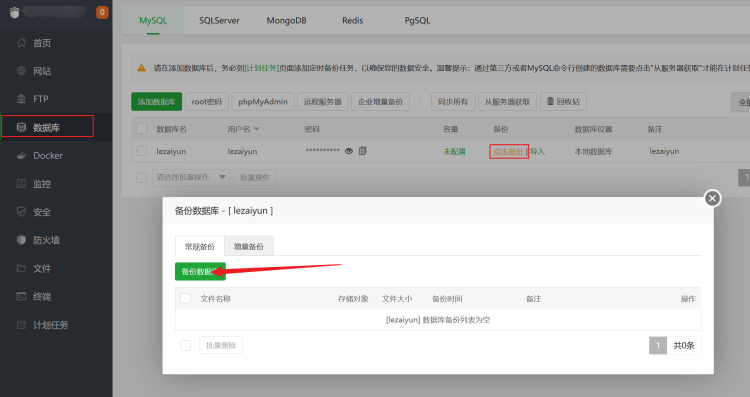
Task: Select the 增量备份 incremental backup tab
Action: [x=249, y=246]
